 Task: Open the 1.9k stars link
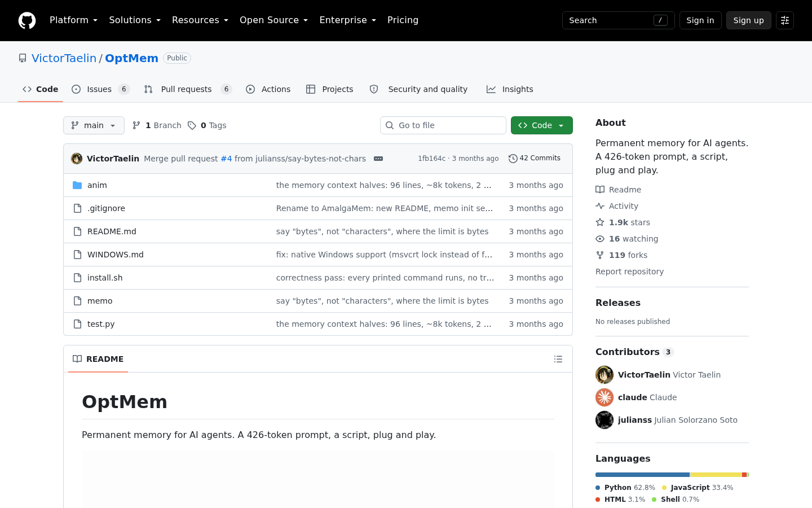623,222
